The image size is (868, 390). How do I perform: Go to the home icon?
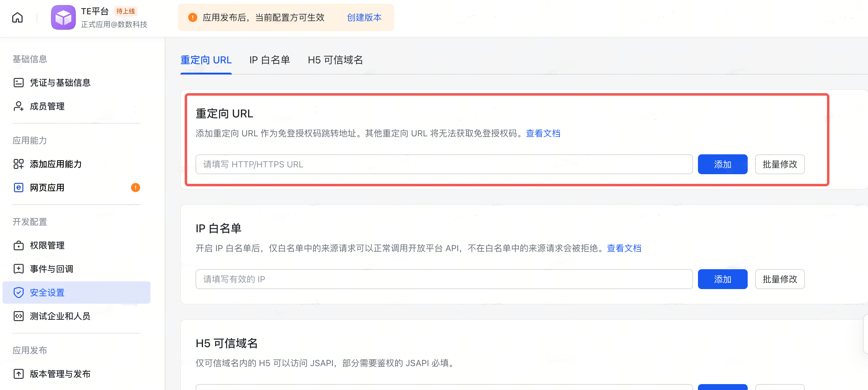pyautogui.click(x=17, y=17)
